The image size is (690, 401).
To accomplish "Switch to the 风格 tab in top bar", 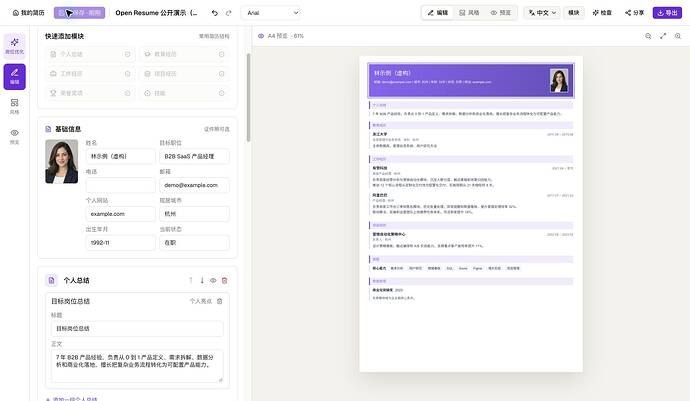I will (x=469, y=13).
